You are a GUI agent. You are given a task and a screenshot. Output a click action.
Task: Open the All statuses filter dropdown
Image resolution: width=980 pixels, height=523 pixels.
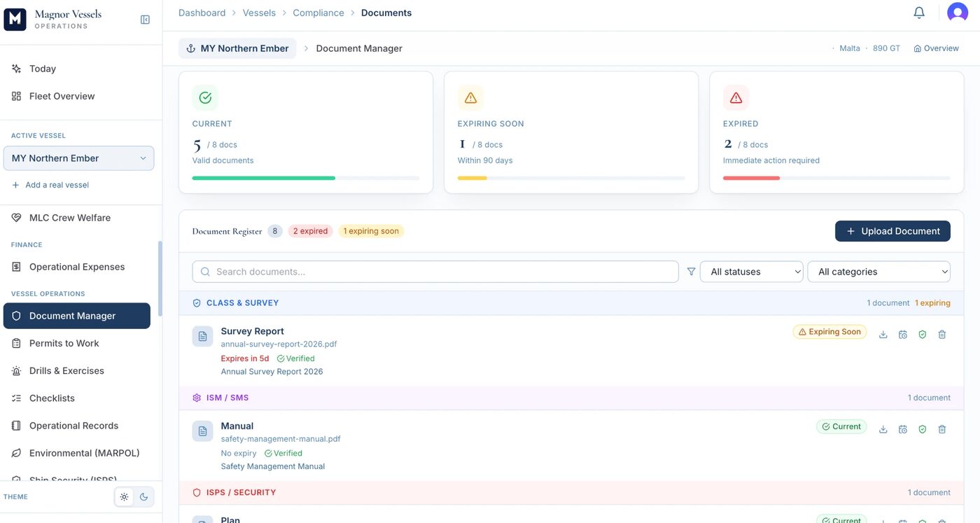[x=752, y=272]
